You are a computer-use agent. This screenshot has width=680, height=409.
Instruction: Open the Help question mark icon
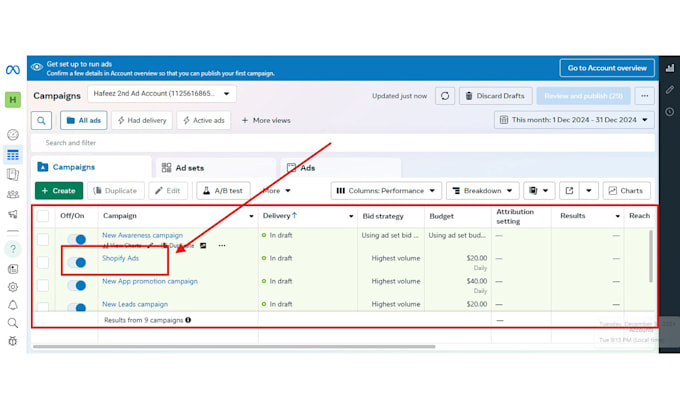tap(13, 249)
